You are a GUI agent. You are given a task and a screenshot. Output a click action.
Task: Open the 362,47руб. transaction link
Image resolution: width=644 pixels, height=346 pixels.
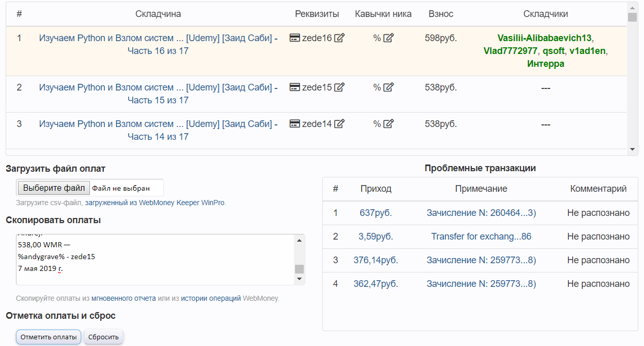coord(376,284)
